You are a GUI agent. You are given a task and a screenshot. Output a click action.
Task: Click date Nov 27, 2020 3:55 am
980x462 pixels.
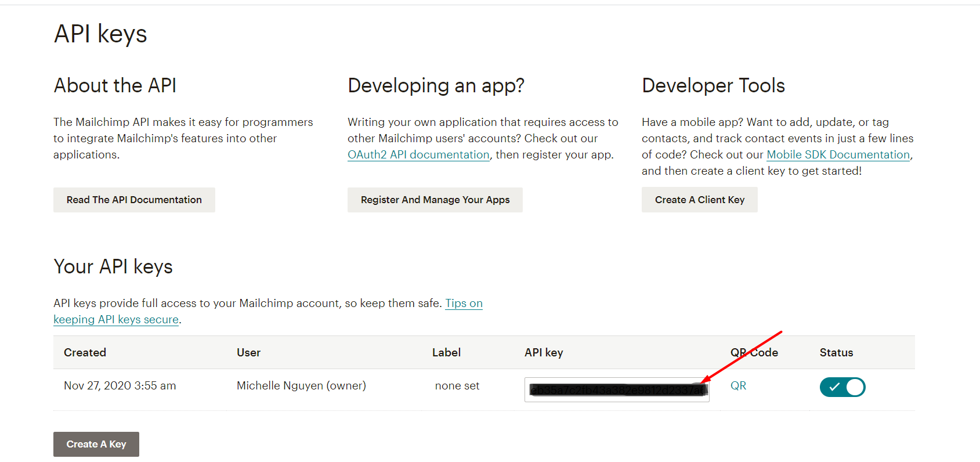[x=120, y=385]
